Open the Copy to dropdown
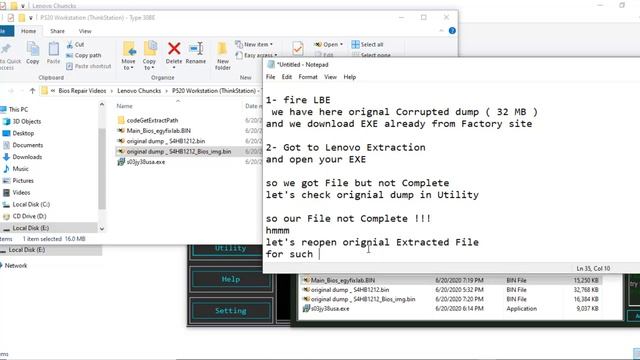Viewport: 640px width, 360px height. pos(149,56)
